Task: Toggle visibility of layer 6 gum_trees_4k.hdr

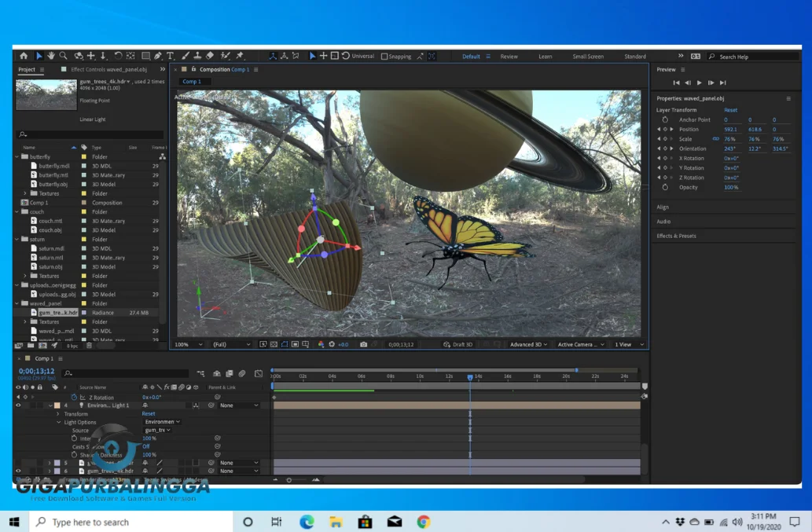Action: (18, 471)
